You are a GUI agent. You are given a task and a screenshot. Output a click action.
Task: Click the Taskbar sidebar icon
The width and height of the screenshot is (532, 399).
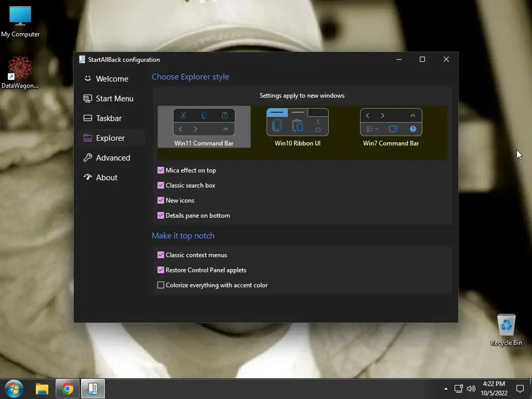click(x=87, y=118)
